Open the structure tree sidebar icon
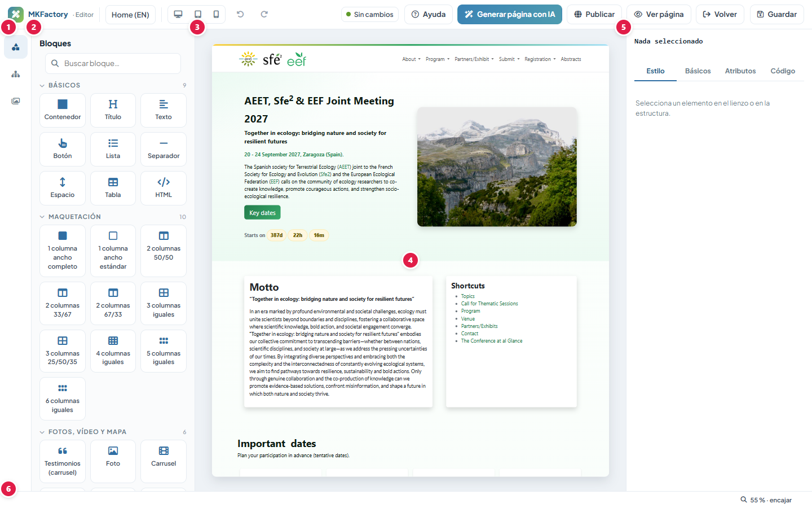Screen dimensions: 812x508 point(16,74)
